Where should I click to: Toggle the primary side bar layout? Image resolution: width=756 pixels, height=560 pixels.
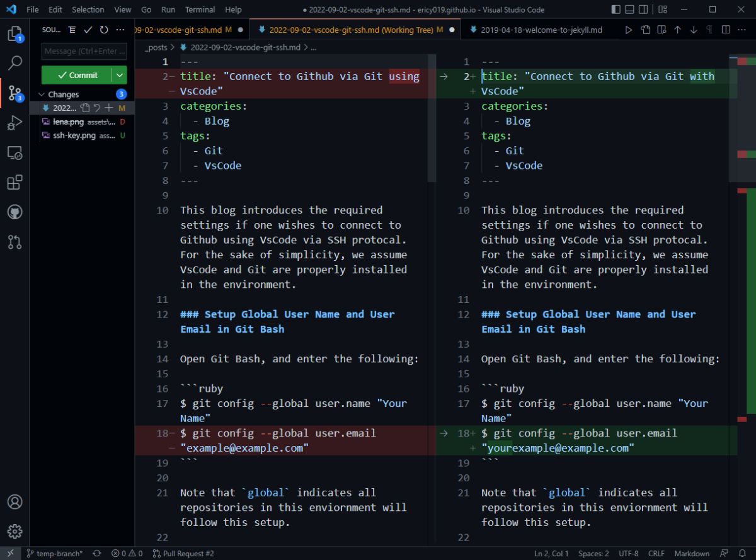[x=616, y=9]
